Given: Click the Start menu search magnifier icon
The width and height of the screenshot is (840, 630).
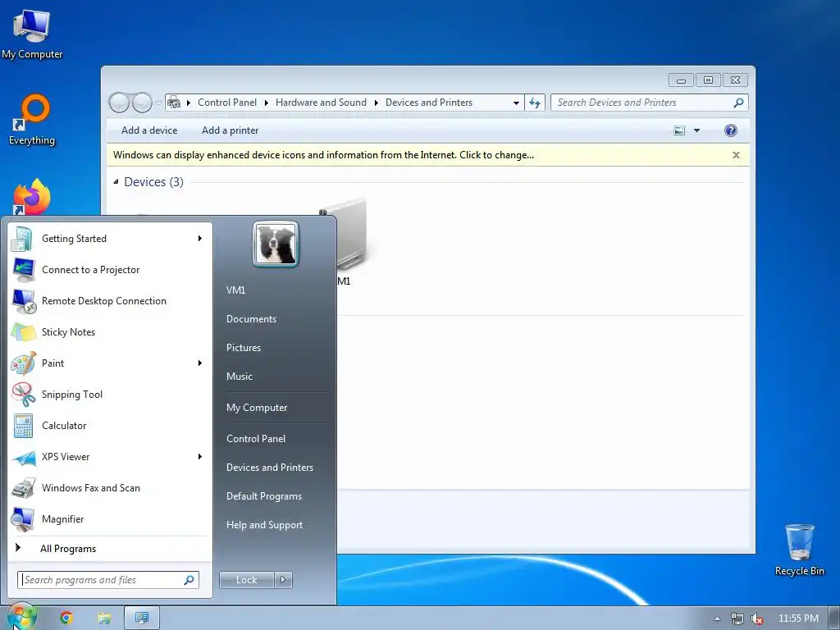Looking at the screenshot, I should click(x=189, y=580).
